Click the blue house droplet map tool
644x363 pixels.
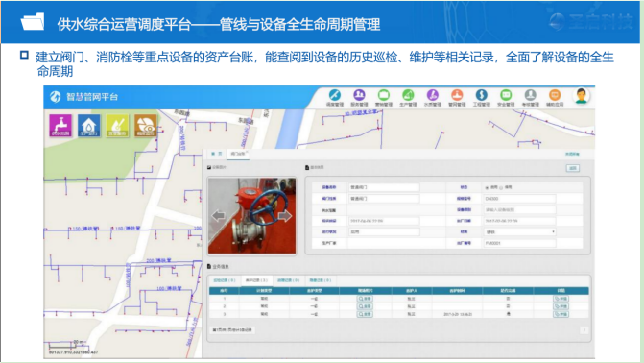(88, 126)
